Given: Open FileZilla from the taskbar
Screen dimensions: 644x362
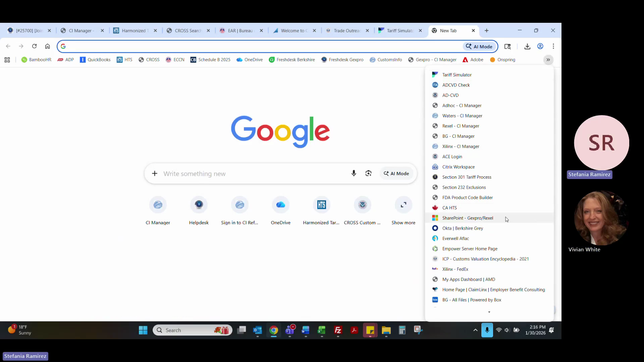Looking at the screenshot, I should coord(338,330).
